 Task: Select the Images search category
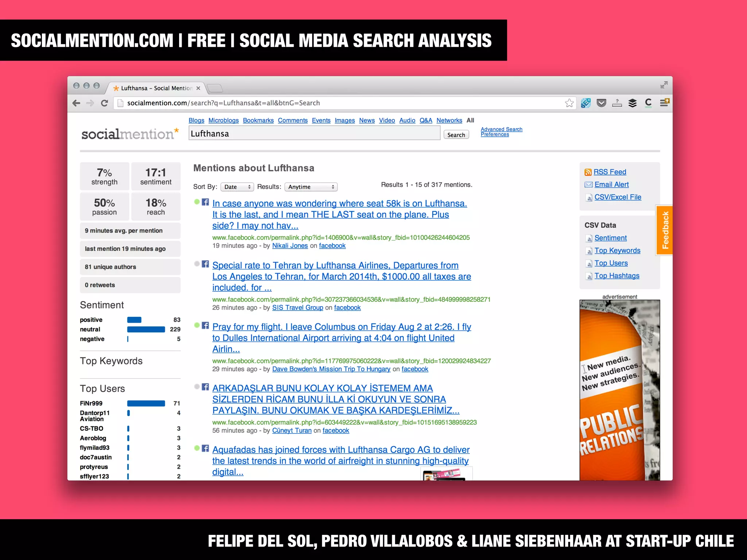point(345,120)
